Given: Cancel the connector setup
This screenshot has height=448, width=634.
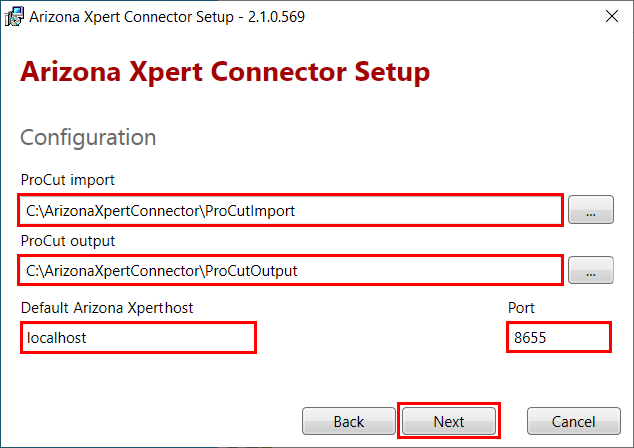Looking at the screenshot, I should 573,421.
